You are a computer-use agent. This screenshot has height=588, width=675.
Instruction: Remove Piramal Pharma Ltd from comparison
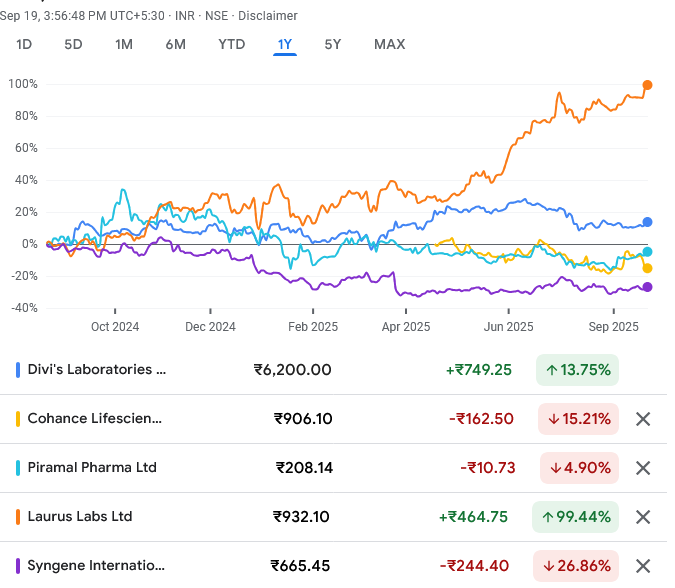pyautogui.click(x=643, y=468)
